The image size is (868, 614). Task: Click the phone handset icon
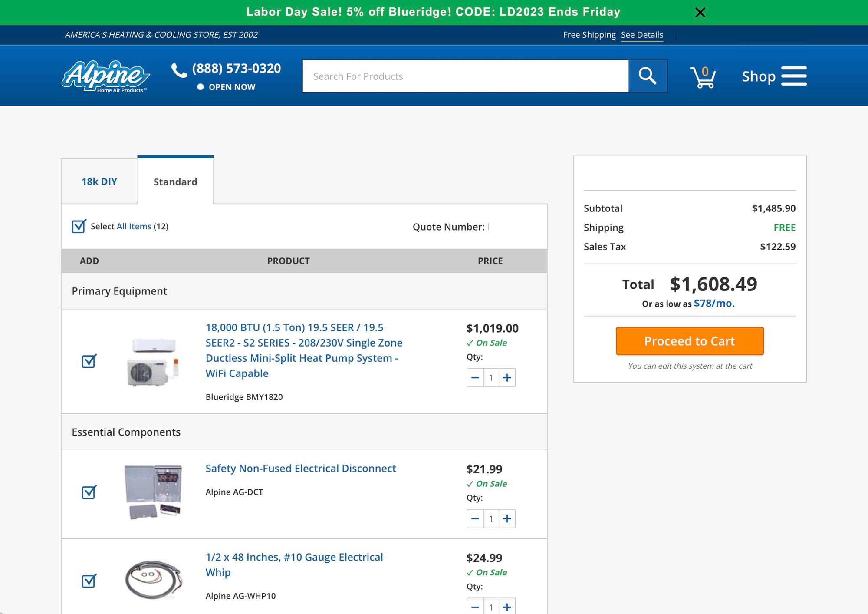coord(179,70)
